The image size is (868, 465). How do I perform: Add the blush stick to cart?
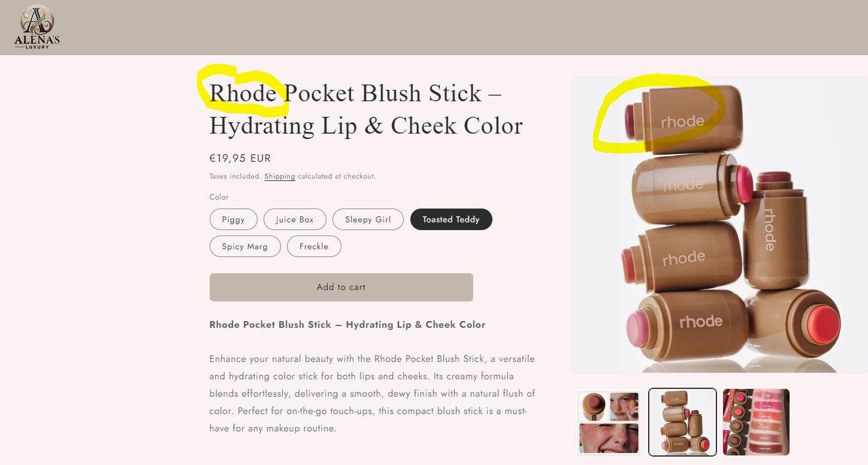click(x=341, y=287)
